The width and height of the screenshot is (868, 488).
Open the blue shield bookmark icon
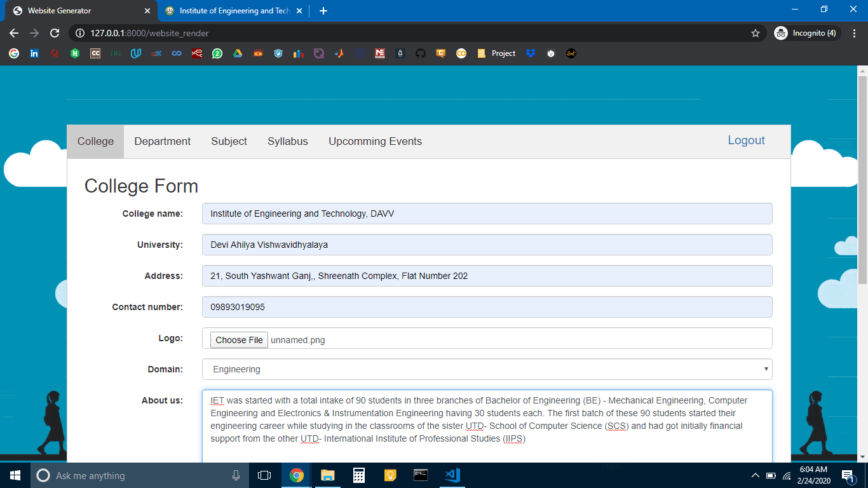coord(278,53)
